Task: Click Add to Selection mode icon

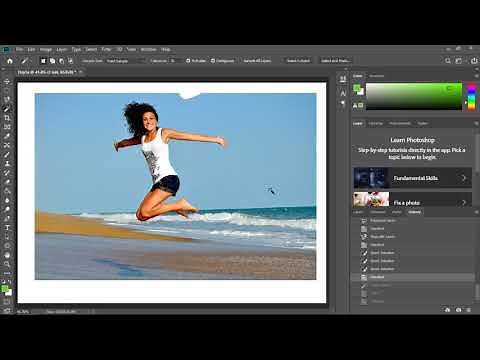Action: point(52,61)
